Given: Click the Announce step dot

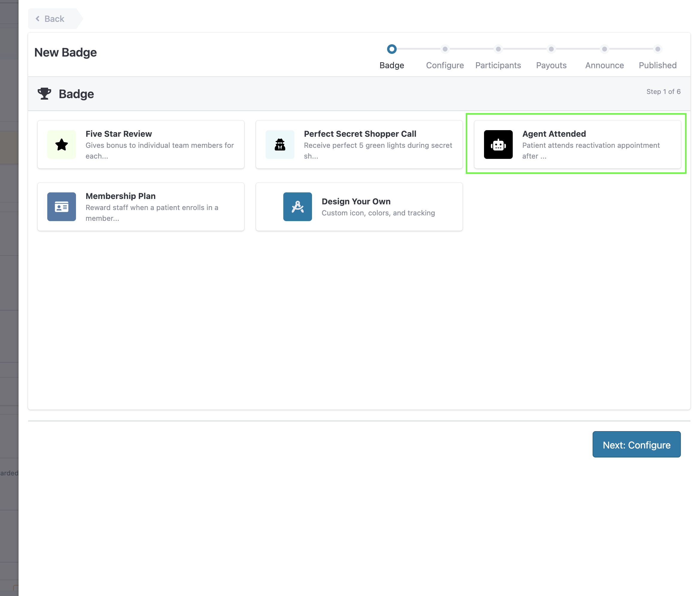Looking at the screenshot, I should coord(604,49).
